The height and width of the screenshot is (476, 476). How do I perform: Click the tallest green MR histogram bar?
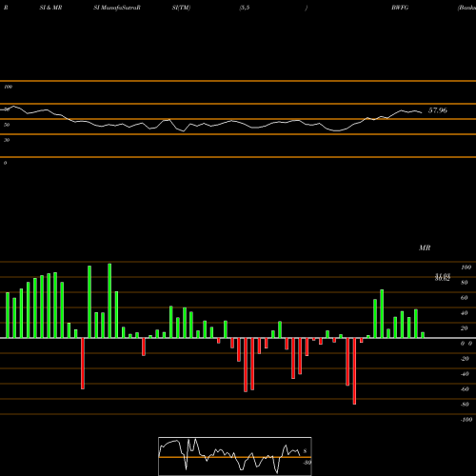109,301
